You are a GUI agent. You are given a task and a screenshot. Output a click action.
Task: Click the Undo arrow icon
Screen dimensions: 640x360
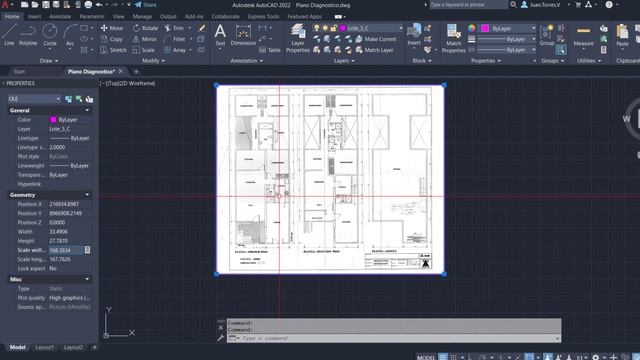(99, 5)
